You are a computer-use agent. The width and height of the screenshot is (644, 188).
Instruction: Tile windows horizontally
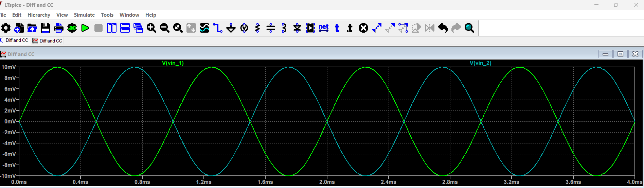(x=125, y=28)
